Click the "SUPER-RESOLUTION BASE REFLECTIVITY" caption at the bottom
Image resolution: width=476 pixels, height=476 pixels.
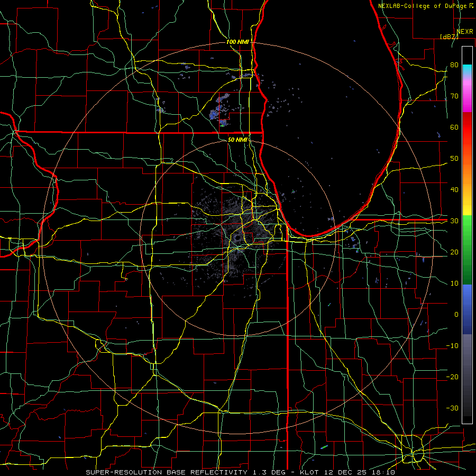click(x=167, y=472)
